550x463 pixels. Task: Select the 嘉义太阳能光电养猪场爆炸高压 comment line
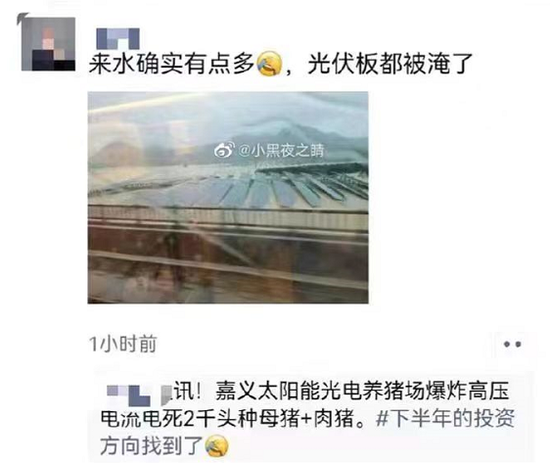coord(362,392)
